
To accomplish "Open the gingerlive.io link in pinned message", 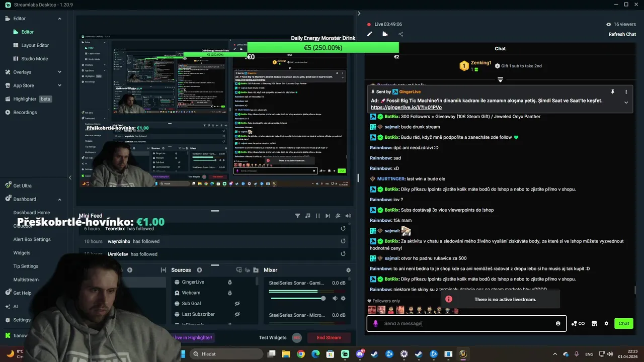I will pos(407,107).
